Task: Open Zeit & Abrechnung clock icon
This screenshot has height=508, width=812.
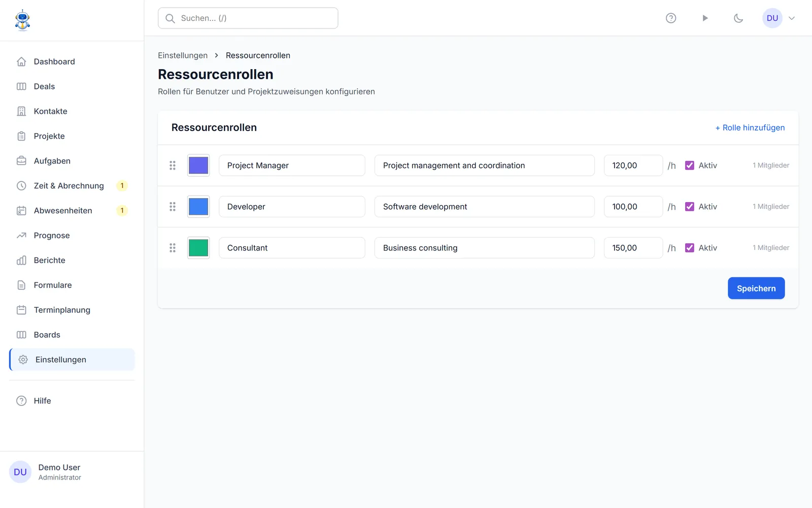Action: pyautogui.click(x=21, y=186)
